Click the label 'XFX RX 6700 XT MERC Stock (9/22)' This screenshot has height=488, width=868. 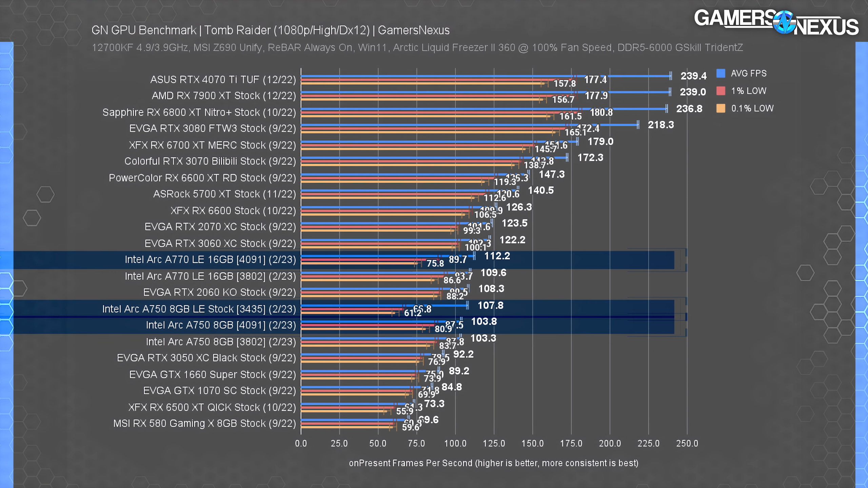tap(213, 145)
